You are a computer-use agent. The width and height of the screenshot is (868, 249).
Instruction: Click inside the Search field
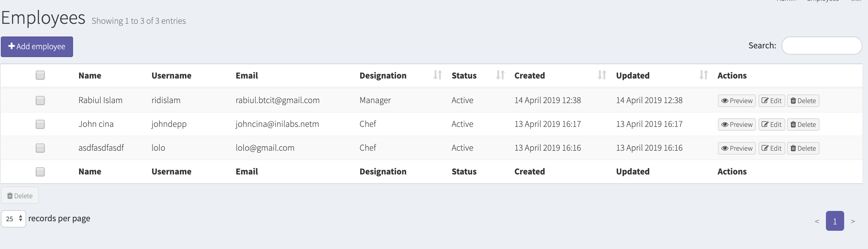coord(821,46)
